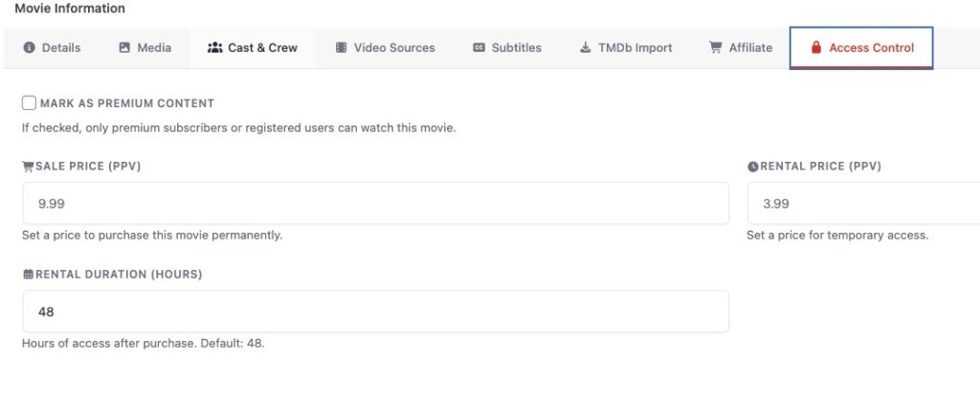
Task: Click the calendar icon beside Rental Duration label
Action: tap(28, 275)
